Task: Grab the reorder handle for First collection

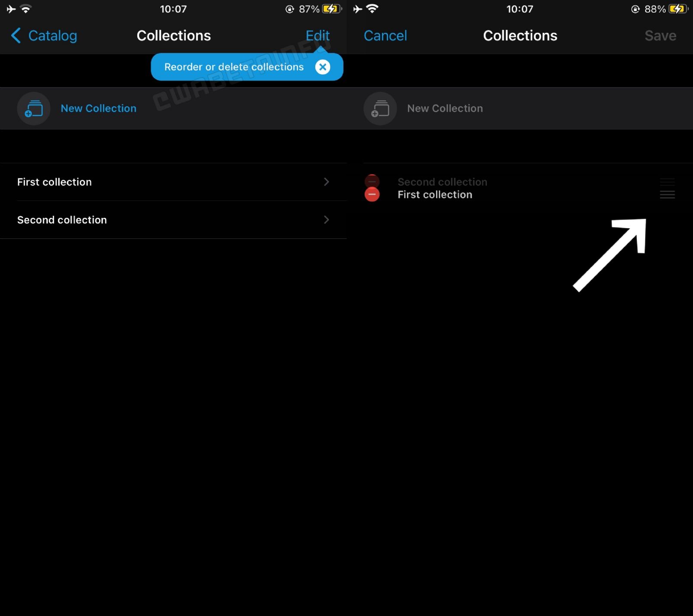Action: [667, 195]
